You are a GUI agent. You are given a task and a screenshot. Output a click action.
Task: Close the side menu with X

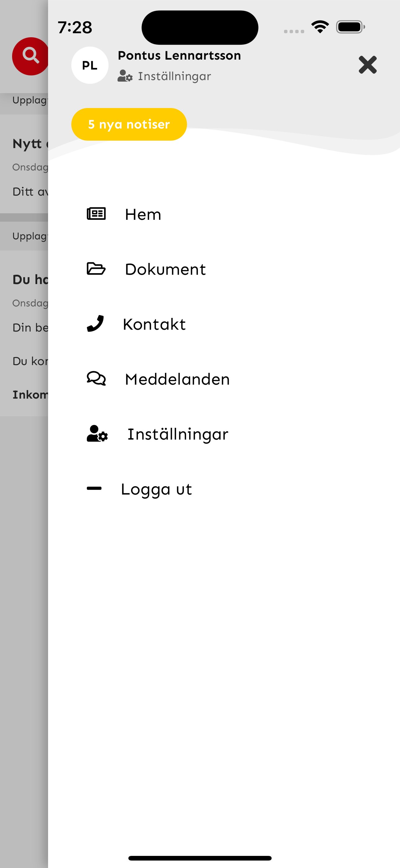click(x=367, y=65)
